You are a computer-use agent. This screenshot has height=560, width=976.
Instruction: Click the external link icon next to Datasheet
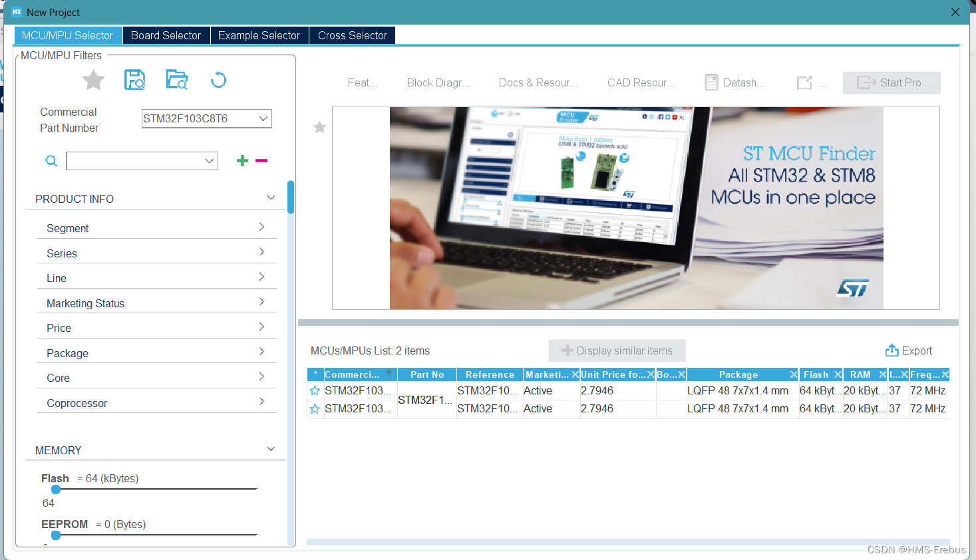805,82
